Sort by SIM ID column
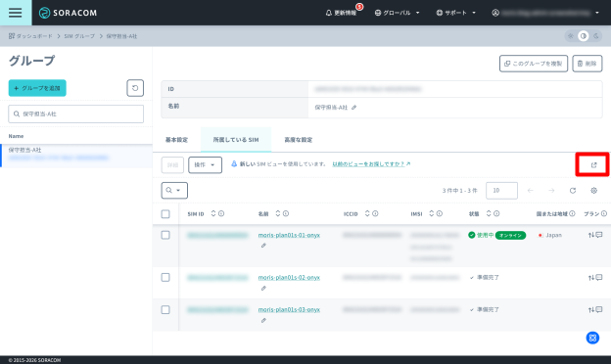611x364 pixels. pyautogui.click(x=213, y=213)
